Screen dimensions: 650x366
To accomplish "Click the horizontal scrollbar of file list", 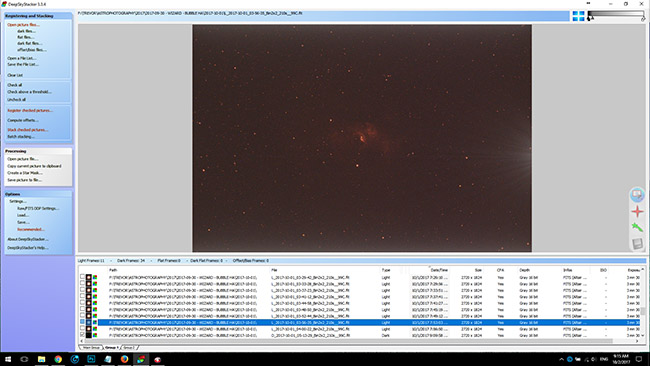I will [x=348, y=341].
